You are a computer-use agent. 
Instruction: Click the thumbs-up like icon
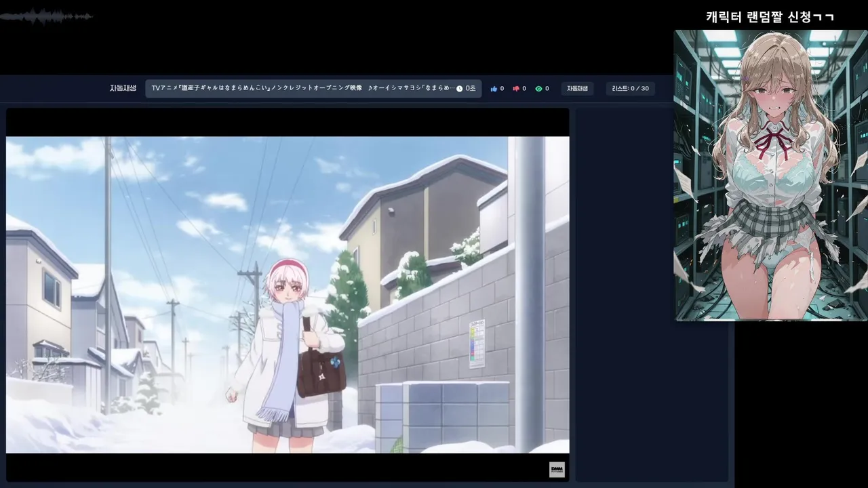pos(494,89)
